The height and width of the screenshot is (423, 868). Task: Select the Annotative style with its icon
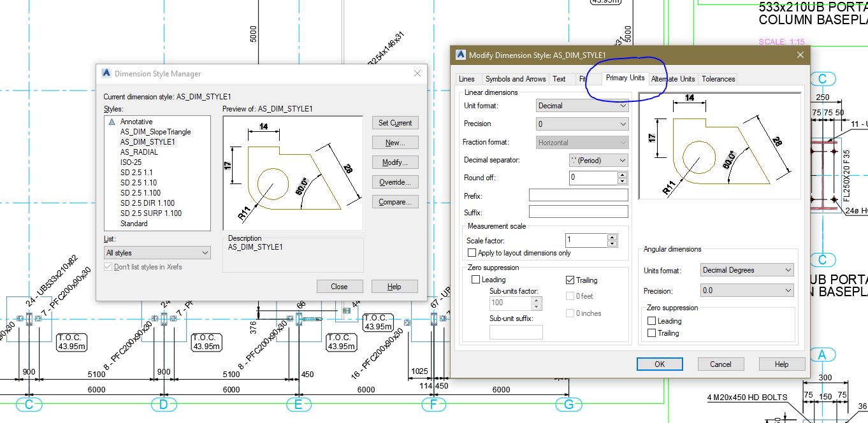click(131, 122)
